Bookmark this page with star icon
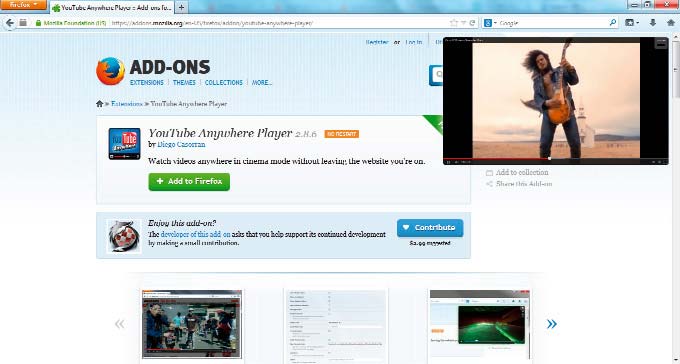The width and height of the screenshot is (680, 364). pos(454,23)
